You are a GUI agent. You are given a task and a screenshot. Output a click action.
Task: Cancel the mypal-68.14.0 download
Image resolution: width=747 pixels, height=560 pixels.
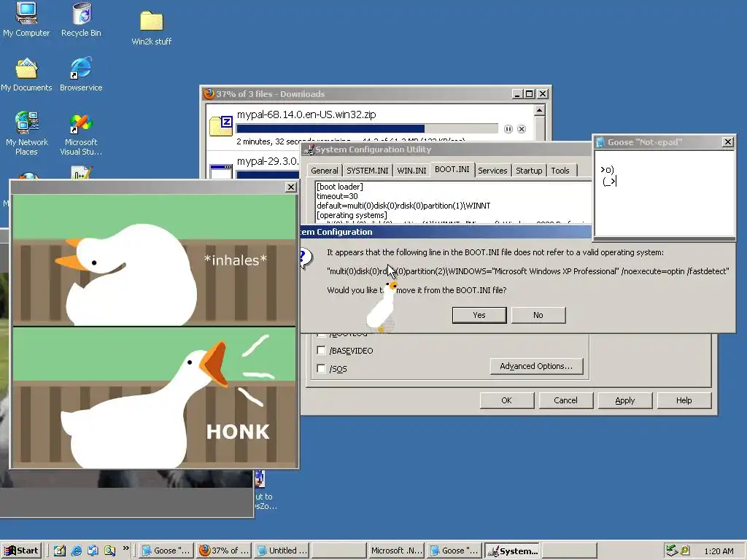point(522,129)
